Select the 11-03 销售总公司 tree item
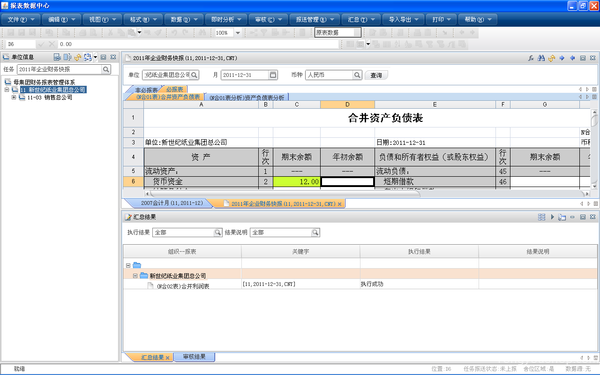 coord(49,97)
